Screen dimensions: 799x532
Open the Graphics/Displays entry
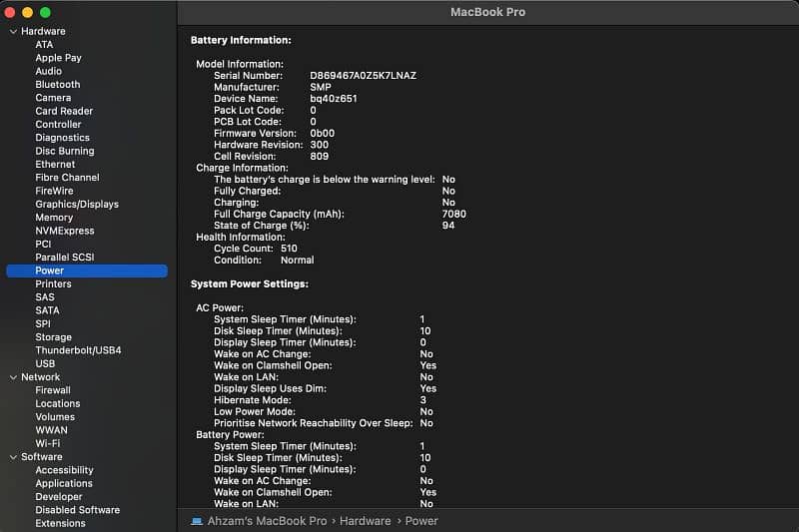pyautogui.click(x=77, y=205)
